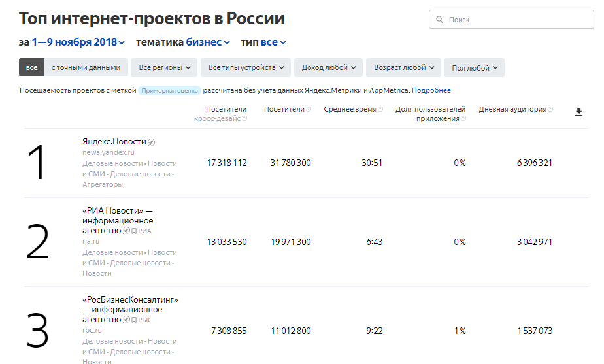
Task: Click the bookmark РИА tag icon
Action: (x=134, y=231)
